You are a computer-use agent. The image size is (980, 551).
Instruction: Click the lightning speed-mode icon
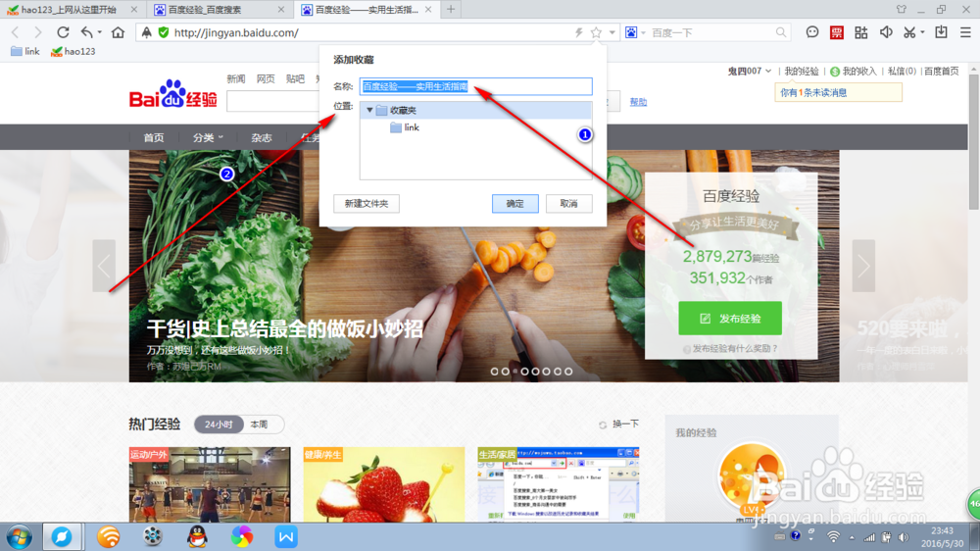pos(579,32)
